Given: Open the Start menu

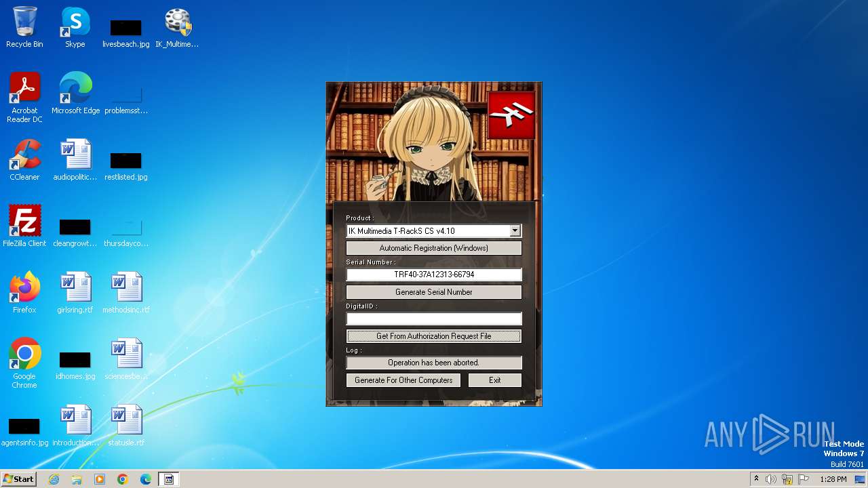Looking at the screenshot, I should tap(19, 479).
